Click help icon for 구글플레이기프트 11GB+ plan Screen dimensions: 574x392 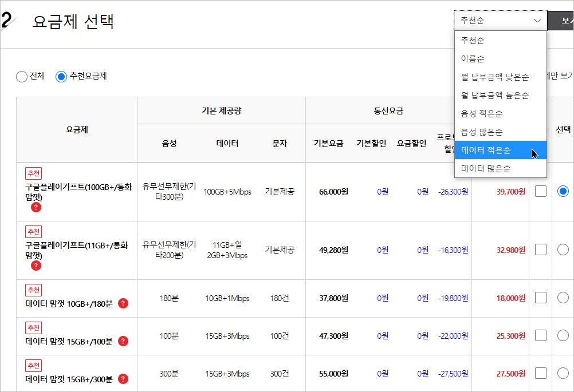[36, 266]
